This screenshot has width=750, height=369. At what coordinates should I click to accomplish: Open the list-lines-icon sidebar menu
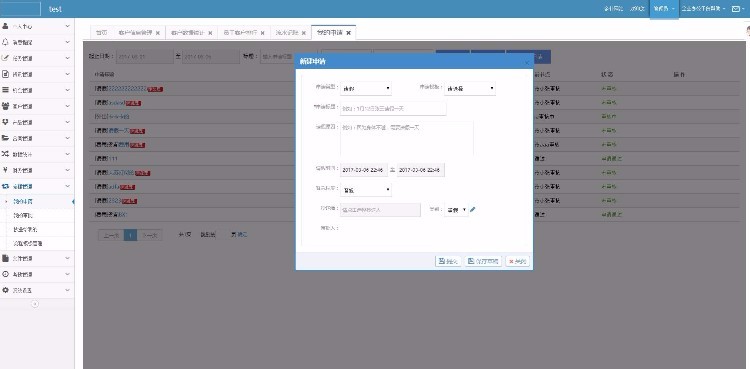[x=37, y=90]
